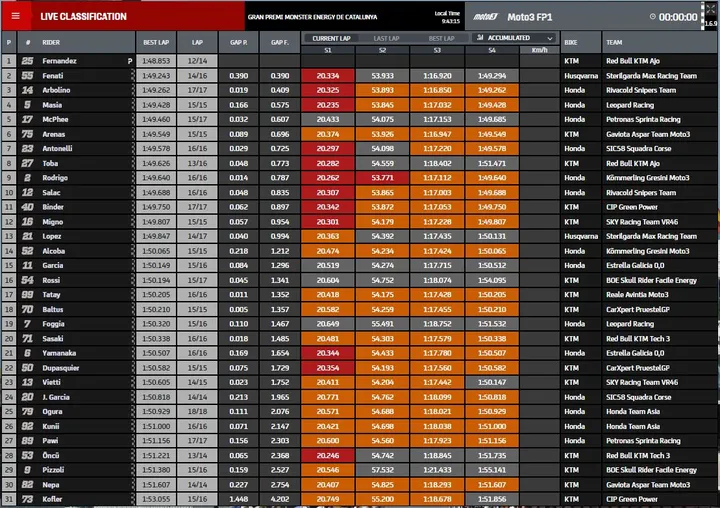The height and width of the screenshot is (508, 720).
Task: Click Rossi's S4 time 1:54.095
Action: coord(492,280)
